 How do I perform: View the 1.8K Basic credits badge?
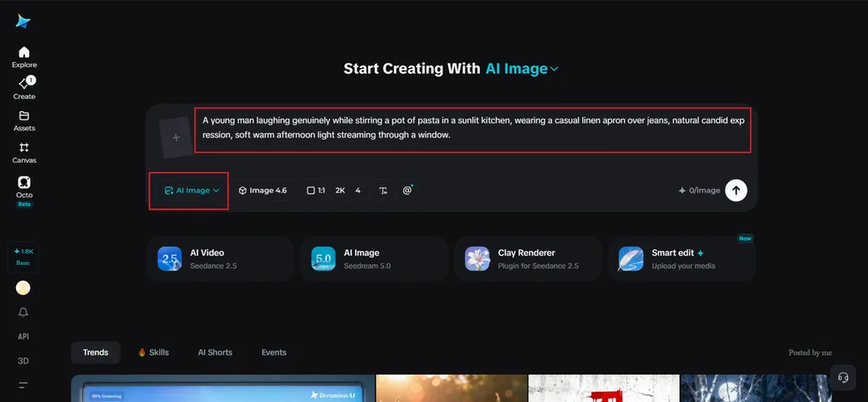pyautogui.click(x=23, y=257)
